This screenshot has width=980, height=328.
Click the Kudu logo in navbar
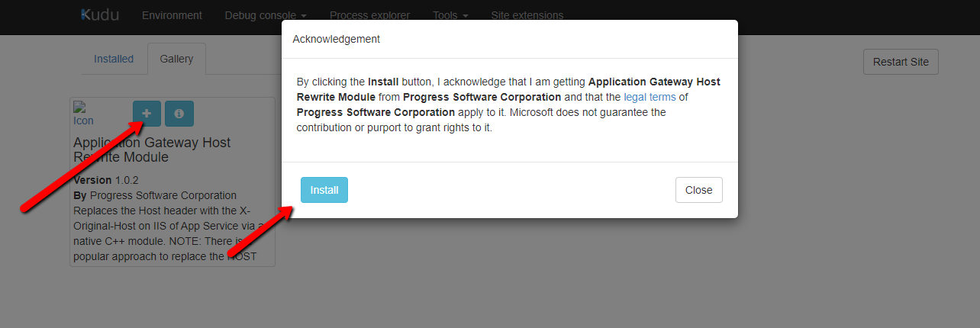(x=100, y=14)
